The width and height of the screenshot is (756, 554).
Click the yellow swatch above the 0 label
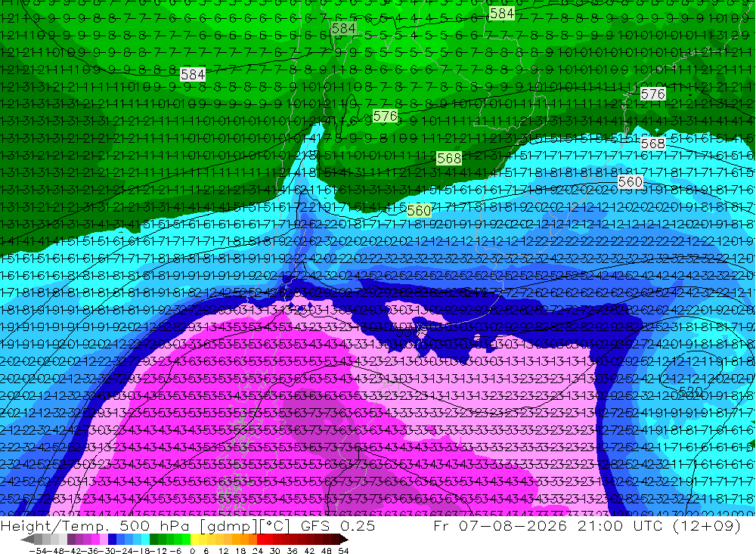[x=194, y=539]
